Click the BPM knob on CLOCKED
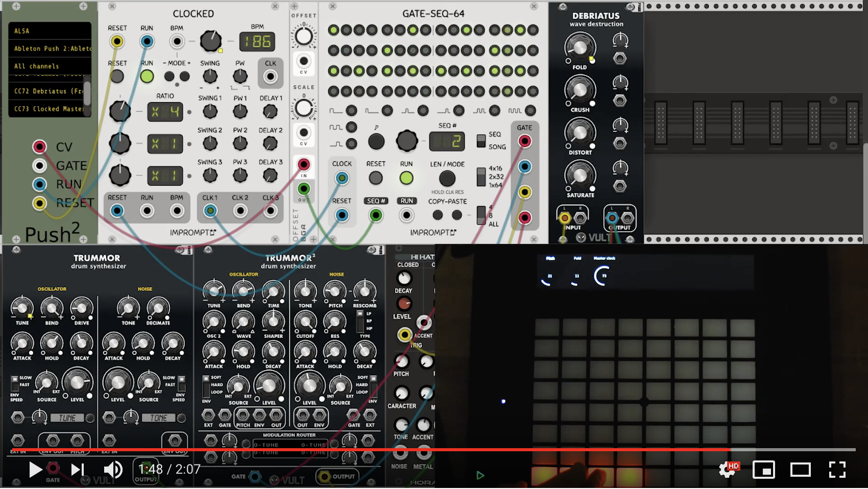 (210, 41)
